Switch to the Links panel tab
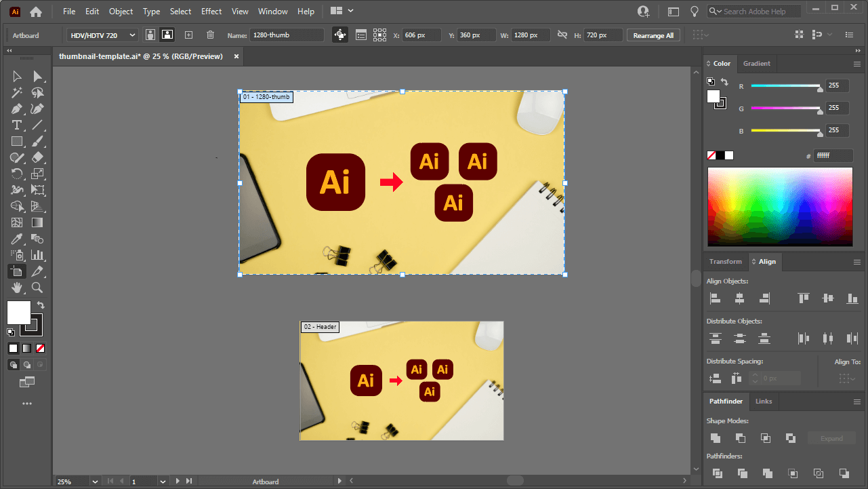868x489 pixels. 764,402
